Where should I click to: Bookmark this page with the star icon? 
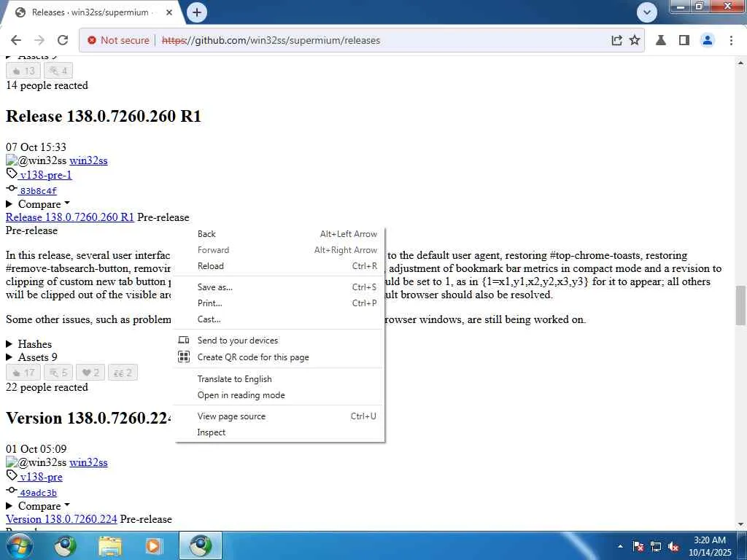[635, 41]
